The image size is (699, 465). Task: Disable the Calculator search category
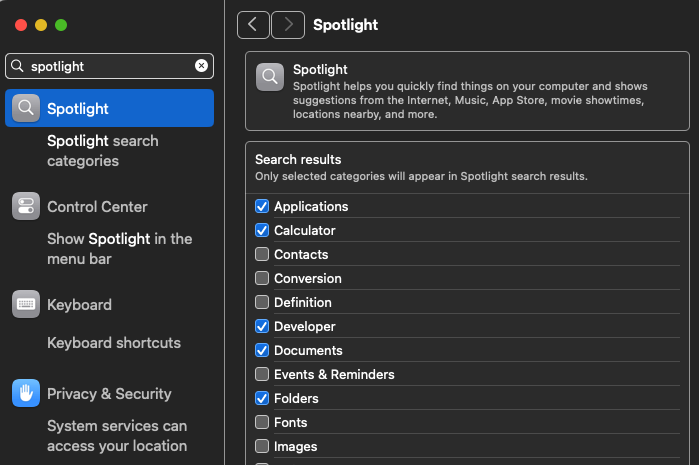(x=262, y=231)
